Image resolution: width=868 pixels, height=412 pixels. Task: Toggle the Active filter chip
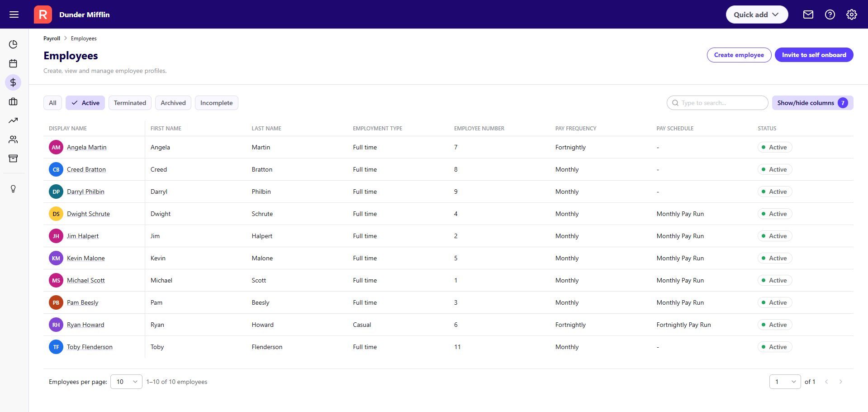tap(85, 103)
